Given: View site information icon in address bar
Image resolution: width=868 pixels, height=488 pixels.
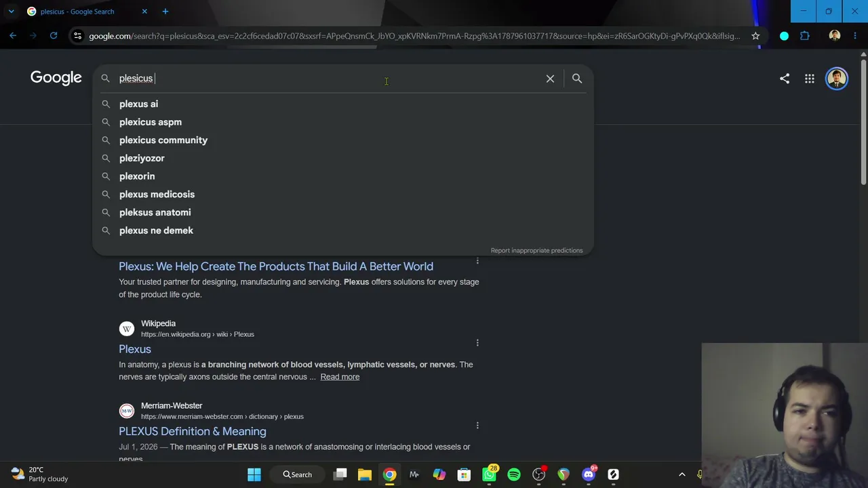Looking at the screenshot, I should tap(78, 36).
